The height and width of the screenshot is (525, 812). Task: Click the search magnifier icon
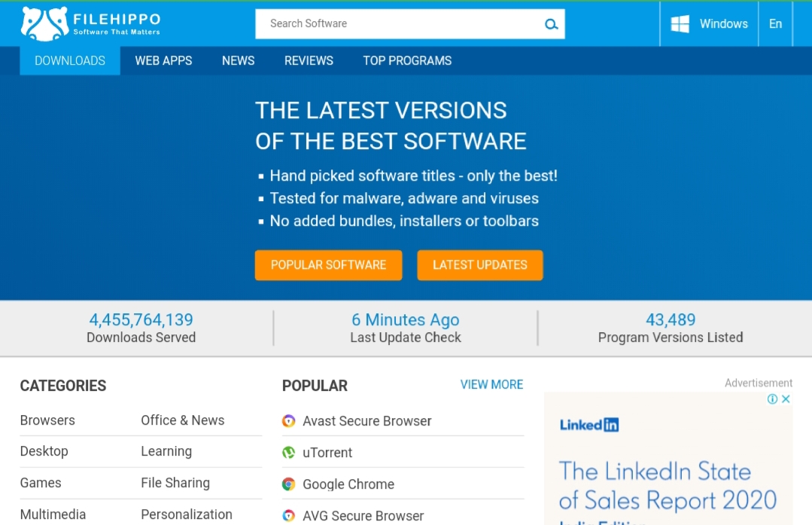point(551,24)
